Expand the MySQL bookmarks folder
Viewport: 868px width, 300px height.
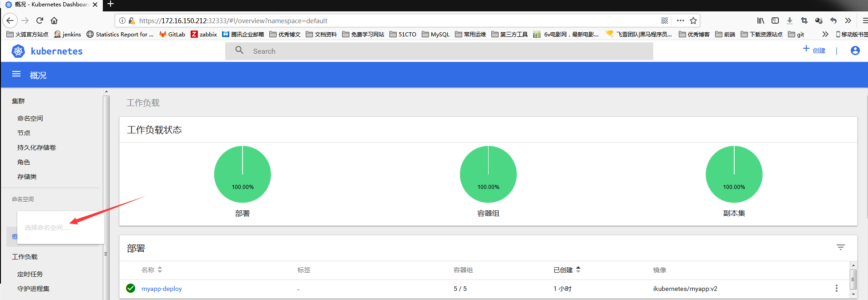coord(435,34)
